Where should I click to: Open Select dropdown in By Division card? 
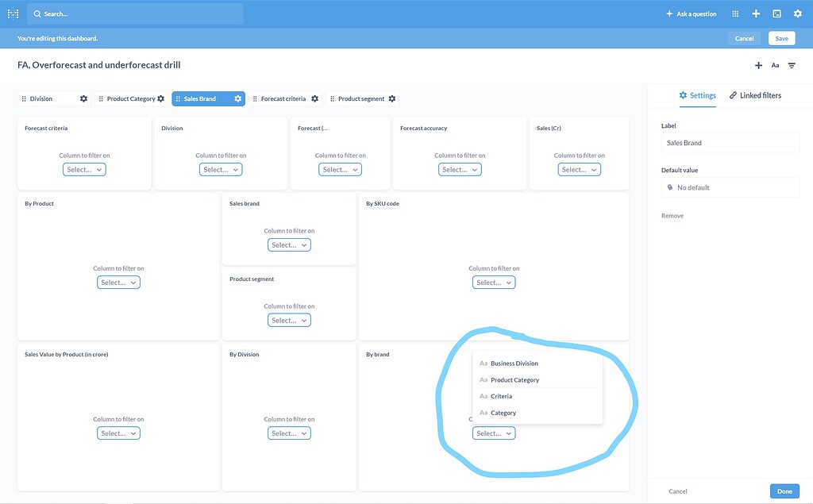tap(289, 433)
